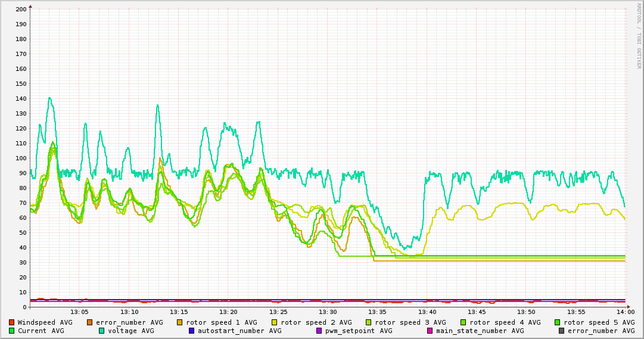644x339 pixels.
Task: Click the 80 value on the vertical axis
Action: click(23, 188)
